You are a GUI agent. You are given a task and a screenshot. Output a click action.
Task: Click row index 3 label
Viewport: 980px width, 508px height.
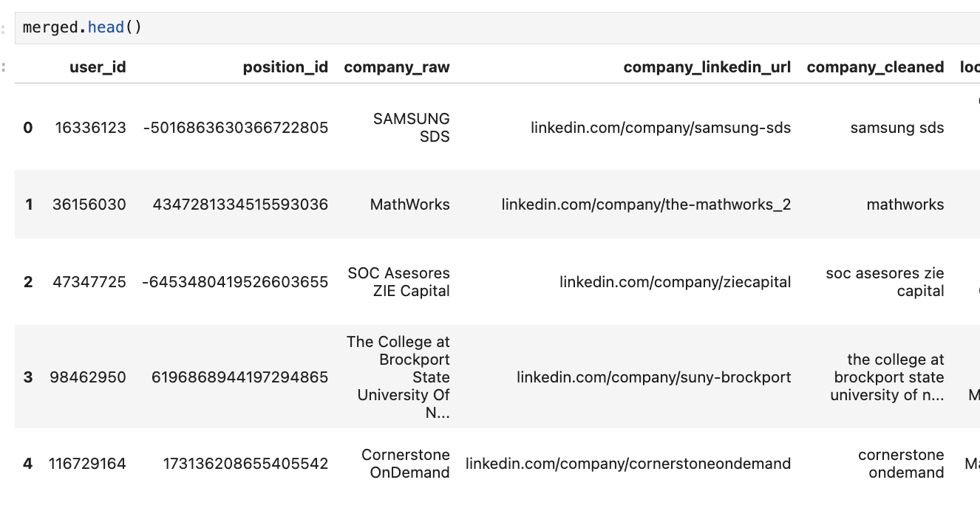coord(28,377)
